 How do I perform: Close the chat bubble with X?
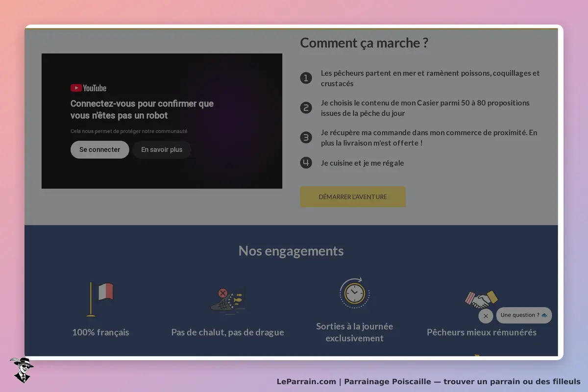[486, 316]
